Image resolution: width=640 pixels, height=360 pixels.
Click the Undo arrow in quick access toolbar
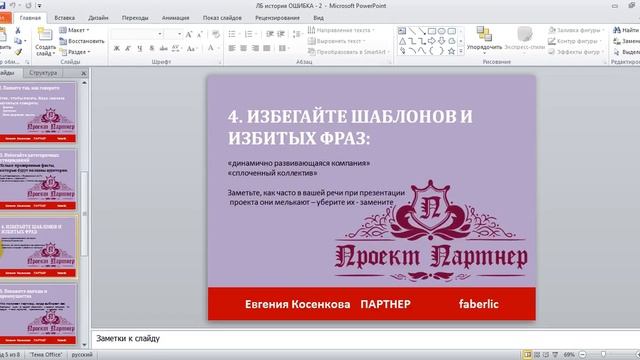point(12,6)
